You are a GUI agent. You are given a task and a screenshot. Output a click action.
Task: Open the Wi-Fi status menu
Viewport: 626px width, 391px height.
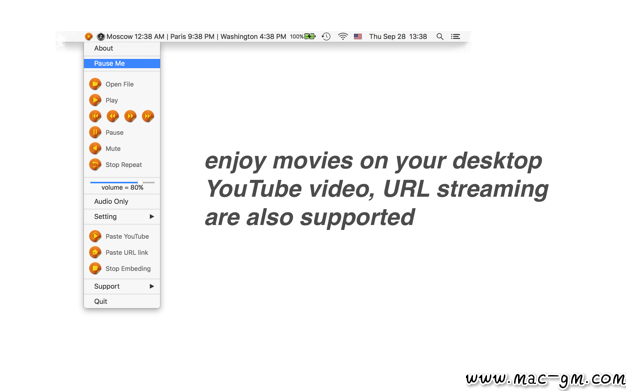point(343,36)
